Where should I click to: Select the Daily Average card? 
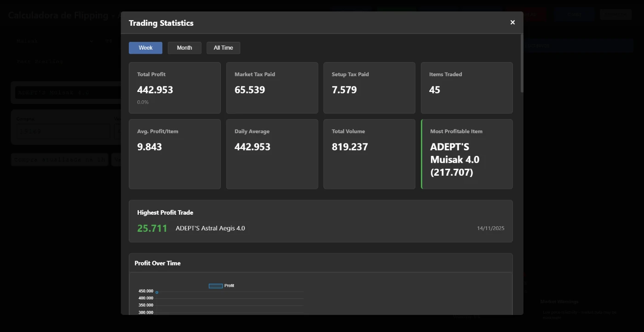coord(272,154)
